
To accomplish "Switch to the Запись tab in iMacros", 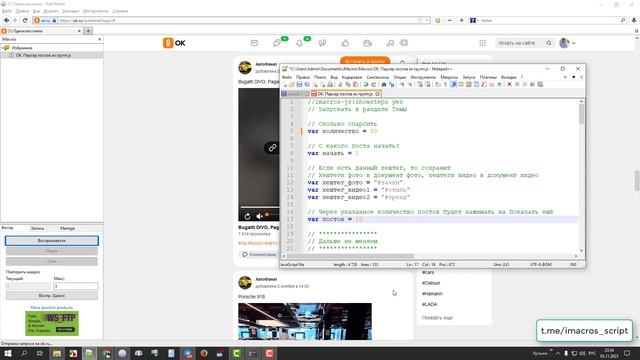I will pos(38,228).
